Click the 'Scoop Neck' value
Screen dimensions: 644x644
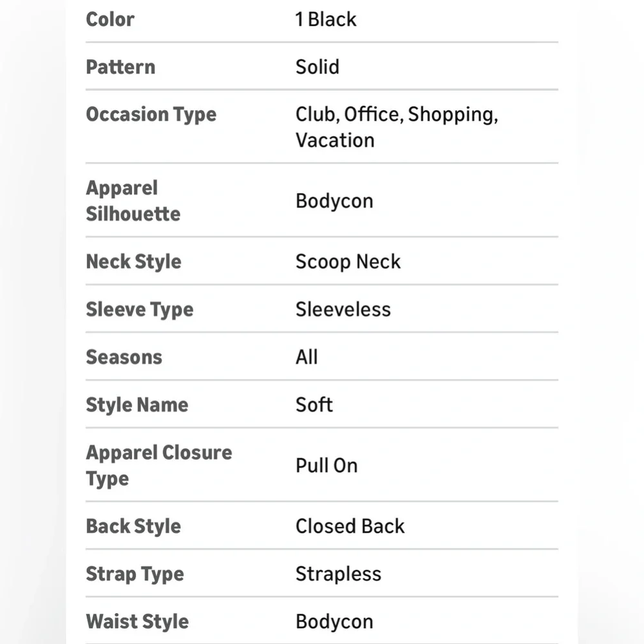coord(348,262)
